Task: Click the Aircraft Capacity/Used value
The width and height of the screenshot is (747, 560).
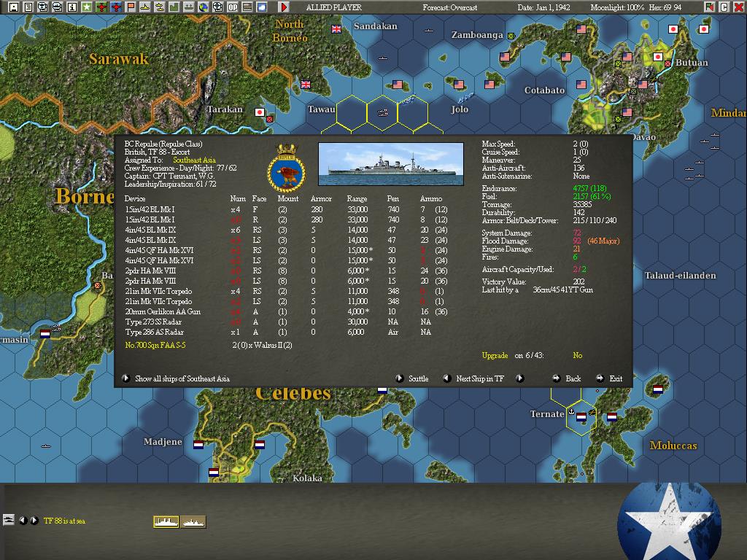Action: pyautogui.click(x=579, y=270)
